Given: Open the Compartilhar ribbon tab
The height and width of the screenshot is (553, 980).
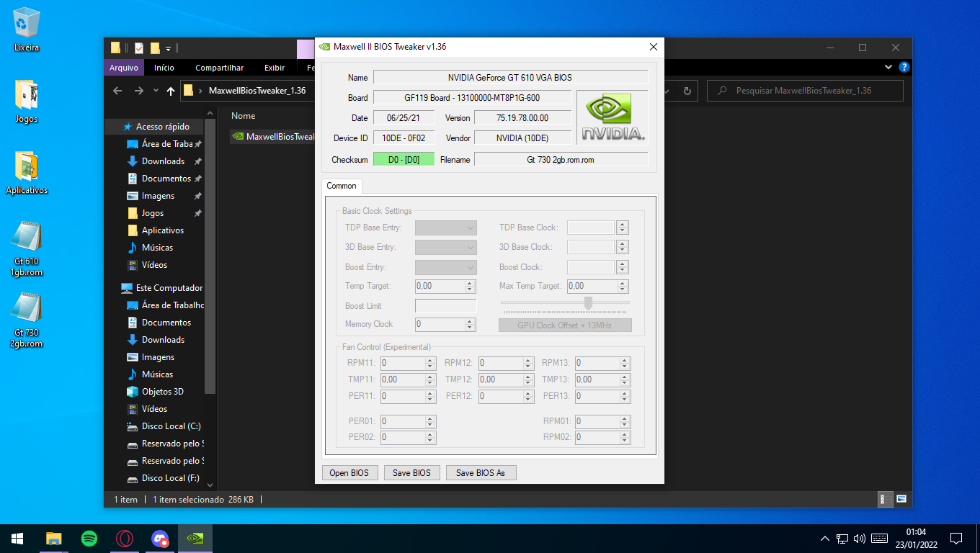Looking at the screenshot, I should [220, 68].
